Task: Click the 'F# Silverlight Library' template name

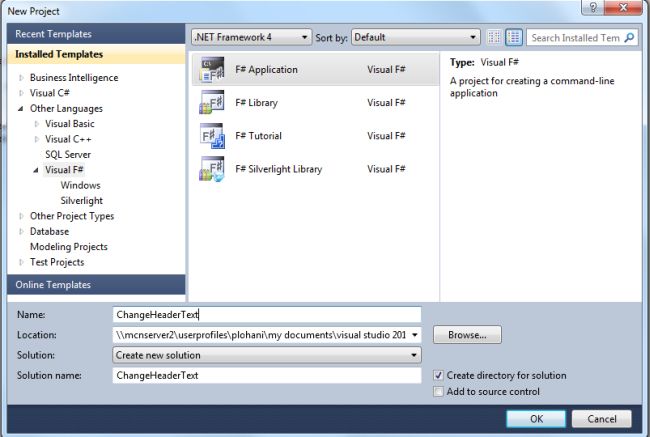Action: [279, 169]
